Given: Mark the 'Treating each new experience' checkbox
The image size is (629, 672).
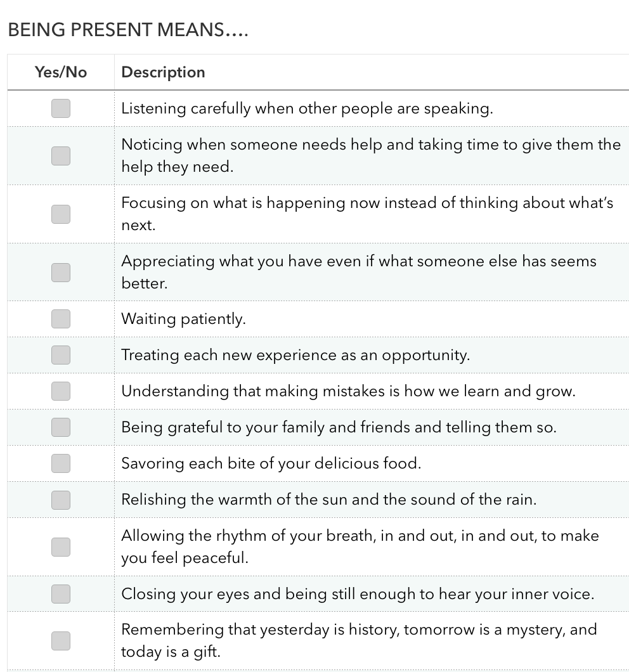Looking at the screenshot, I should [61, 355].
